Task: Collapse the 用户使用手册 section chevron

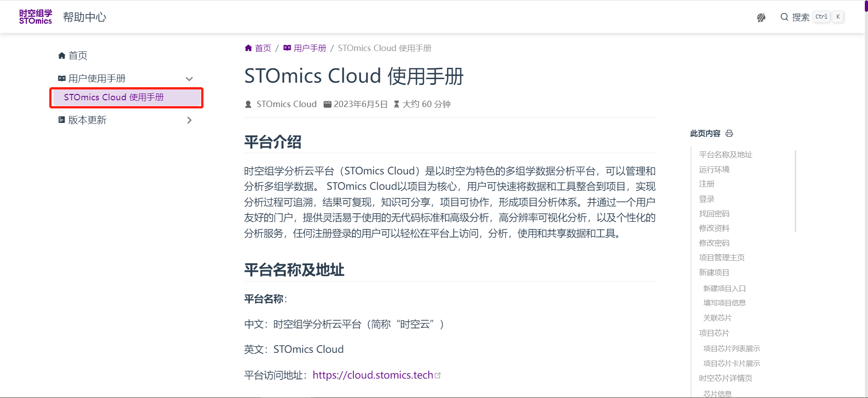Action: point(189,79)
